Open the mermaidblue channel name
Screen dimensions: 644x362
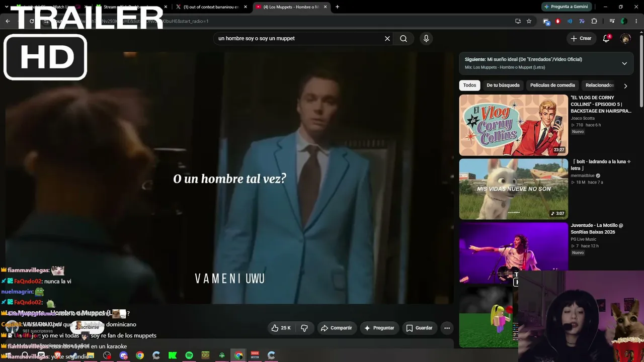coord(583,175)
